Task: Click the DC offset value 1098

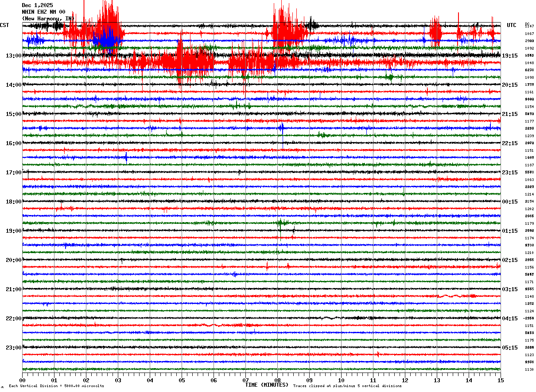Action: (x=529, y=77)
